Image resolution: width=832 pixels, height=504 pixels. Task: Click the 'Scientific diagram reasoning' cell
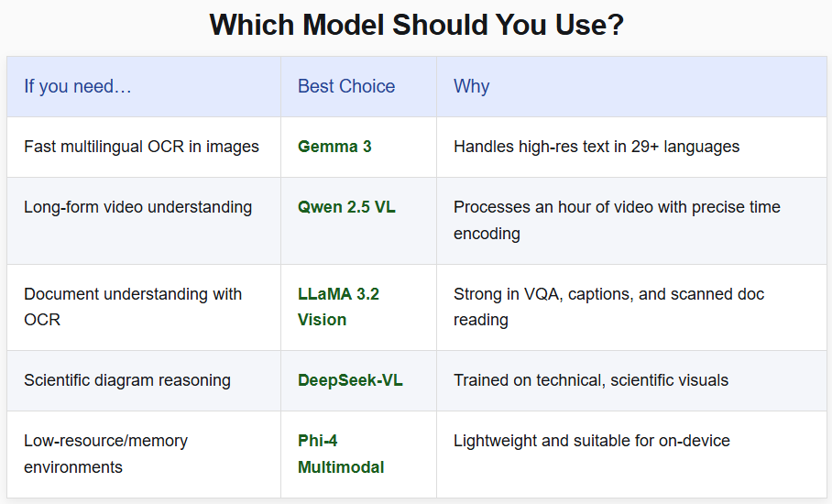click(x=127, y=380)
